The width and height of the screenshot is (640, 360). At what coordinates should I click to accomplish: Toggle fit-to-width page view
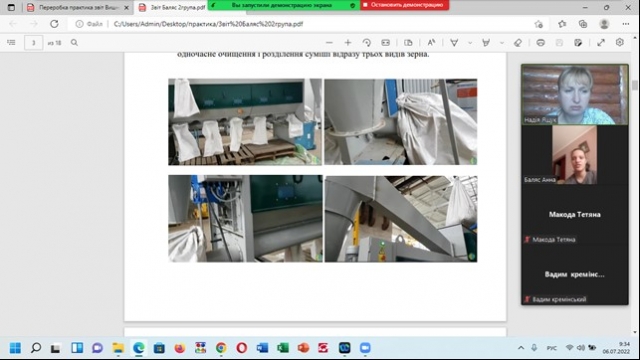pos(385,42)
